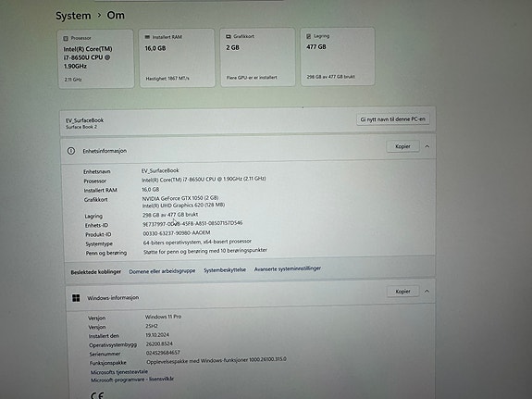Click Gi nytt navn til denne PC-en
The height and width of the screenshot is (399, 532).
[x=393, y=119]
